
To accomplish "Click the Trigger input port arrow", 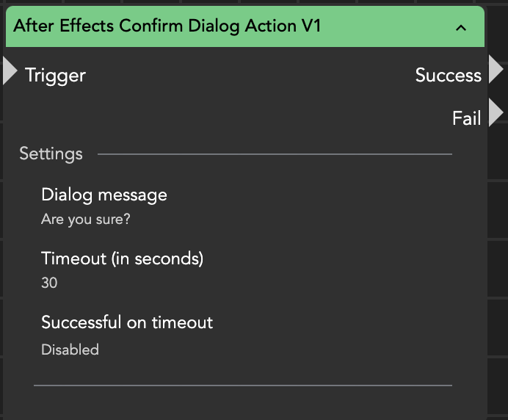I will click(10, 71).
